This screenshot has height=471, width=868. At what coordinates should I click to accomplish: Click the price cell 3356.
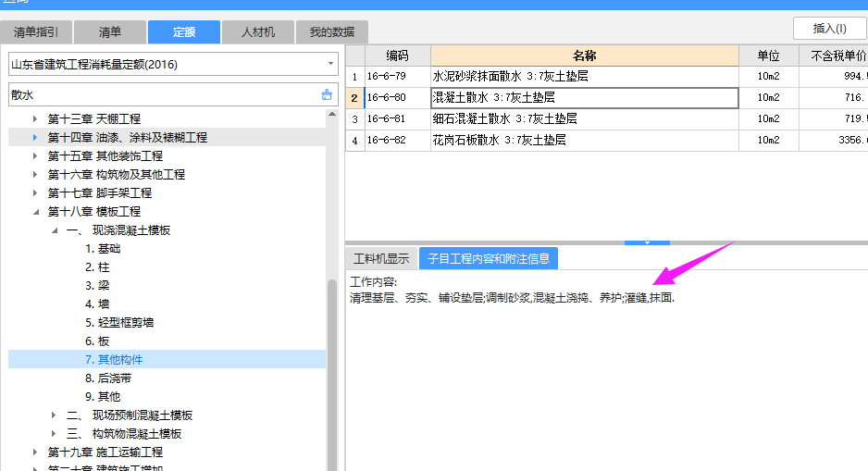[x=834, y=140]
